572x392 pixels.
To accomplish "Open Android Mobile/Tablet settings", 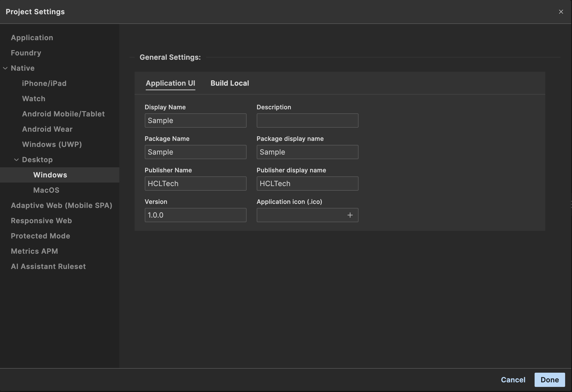I will point(63,114).
